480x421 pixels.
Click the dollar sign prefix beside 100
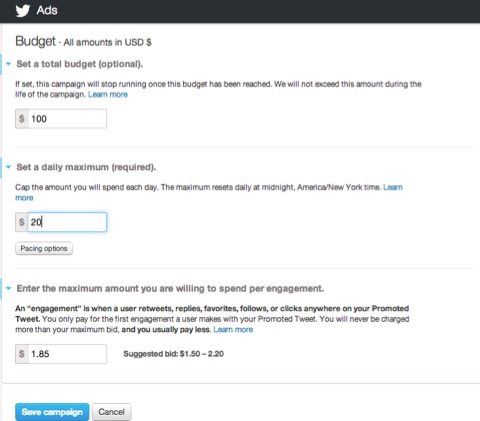22,119
